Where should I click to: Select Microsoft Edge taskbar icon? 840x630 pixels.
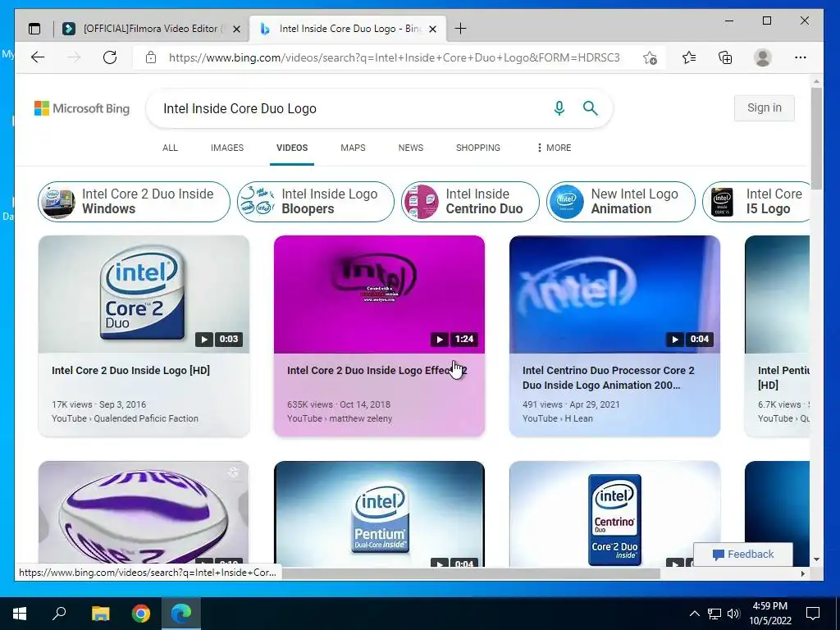pos(181,614)
